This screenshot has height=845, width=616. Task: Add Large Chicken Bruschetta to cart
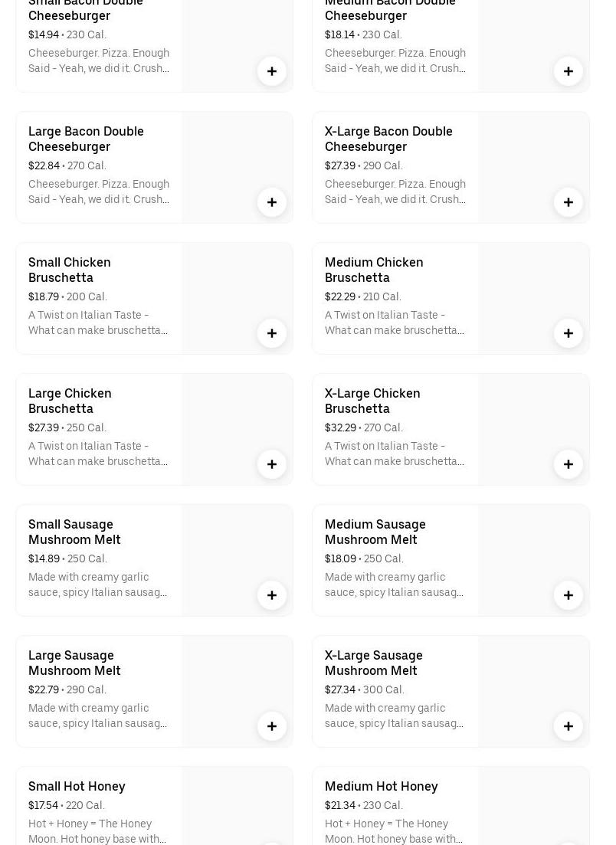click(272, 464)
